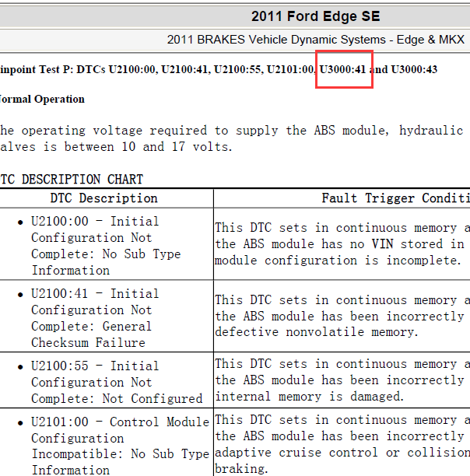This screenshot has height=476, width=470.
Task: Click U2101:00 in Pinpoint Test heading
Action: click(290, 69)
